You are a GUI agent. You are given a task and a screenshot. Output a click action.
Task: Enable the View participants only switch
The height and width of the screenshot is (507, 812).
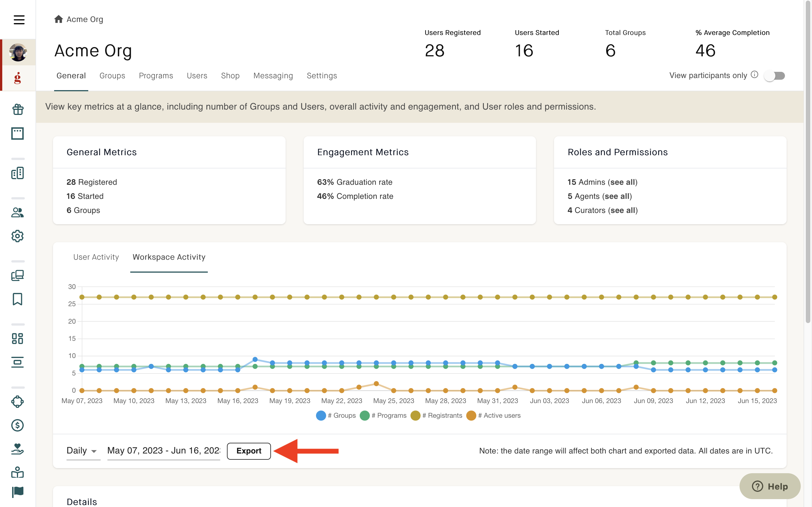[775, 76]
